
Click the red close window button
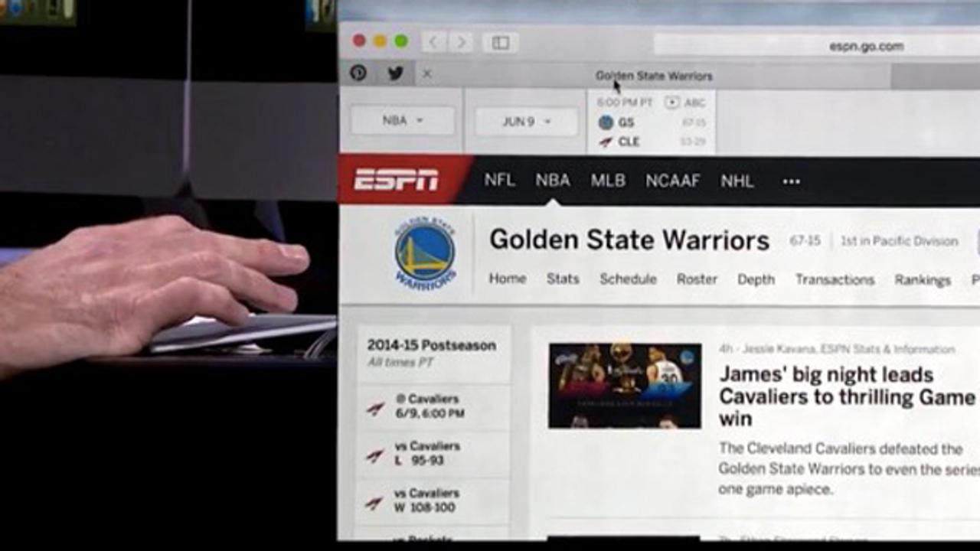(x=359, y=41)
